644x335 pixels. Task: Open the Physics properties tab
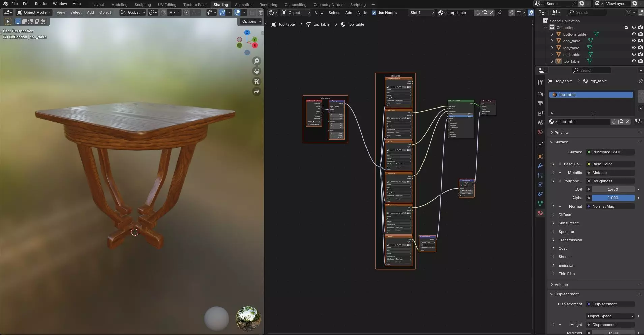click(x=540, y=185)
